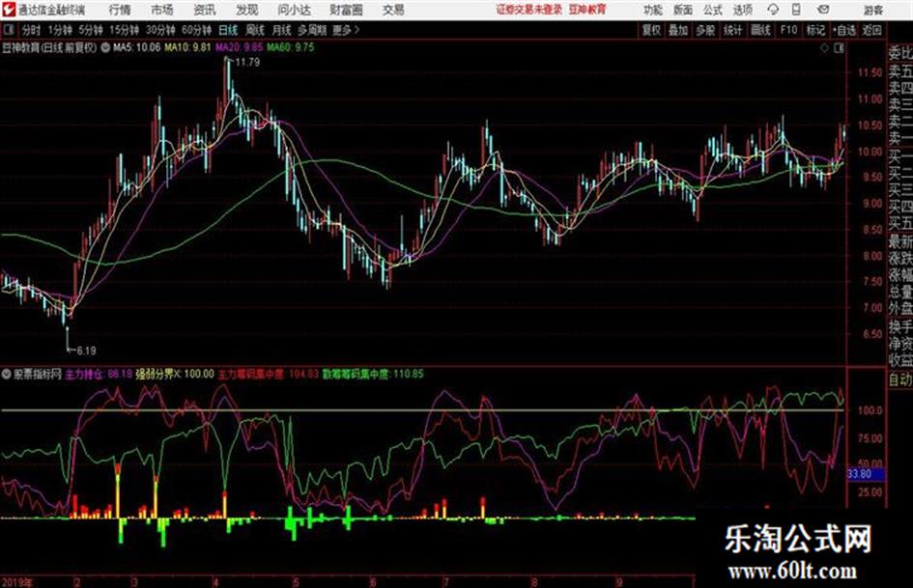Click the 复权 toolbar button
Viewport: 913px width, 588px height.
pyautogui.click(x=651, y=30)
